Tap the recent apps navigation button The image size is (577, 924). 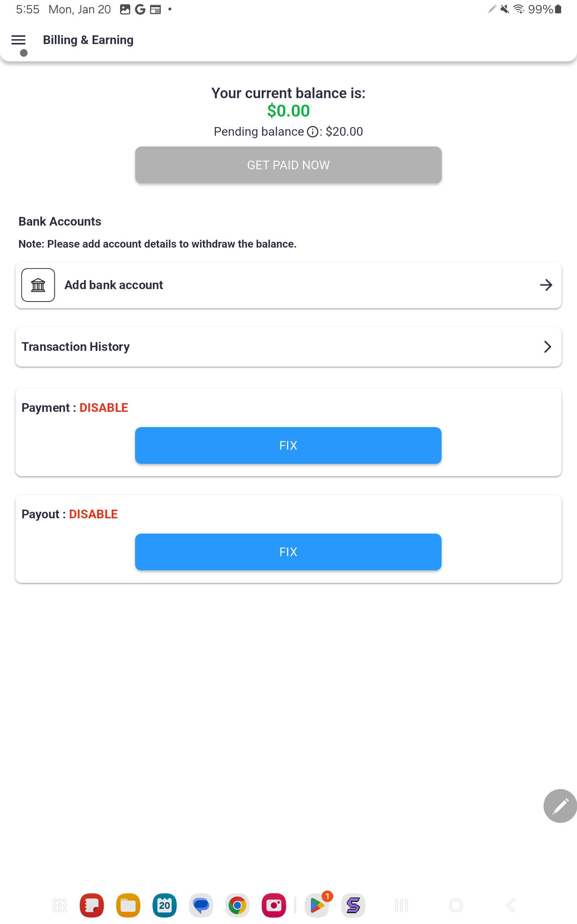pyautogui.click(x=401, y=905)
